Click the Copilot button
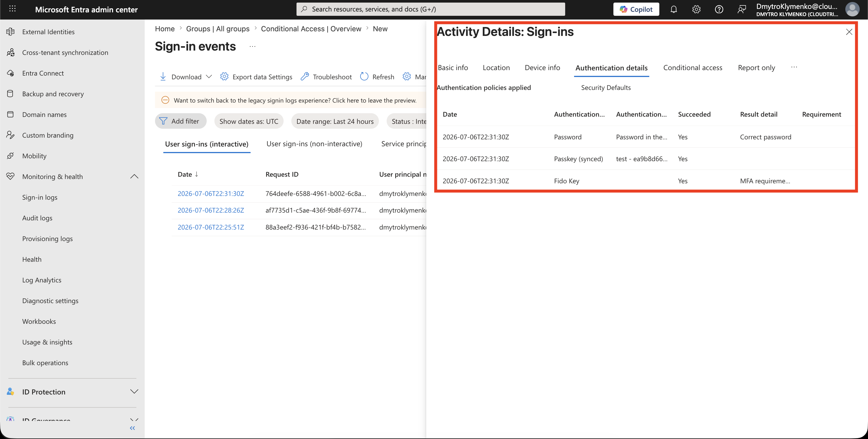The height and width of the screenshot is (439, 868). coord(636,9)
